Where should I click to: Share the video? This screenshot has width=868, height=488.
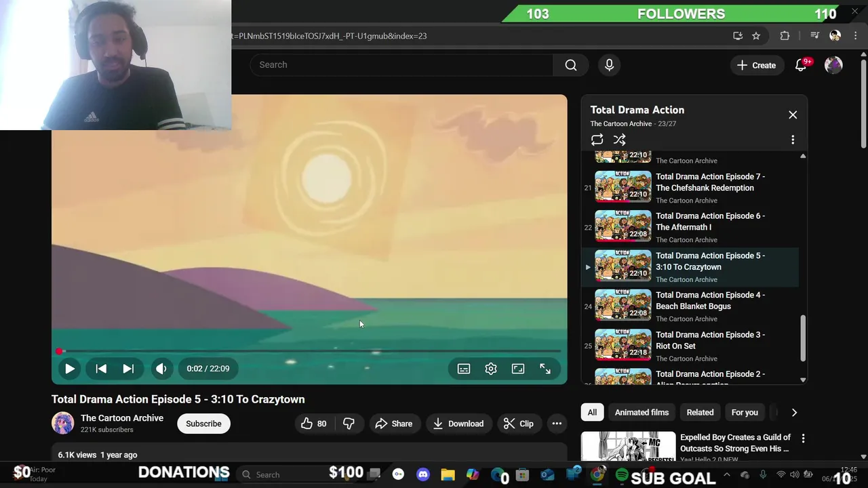click(393, 424)
